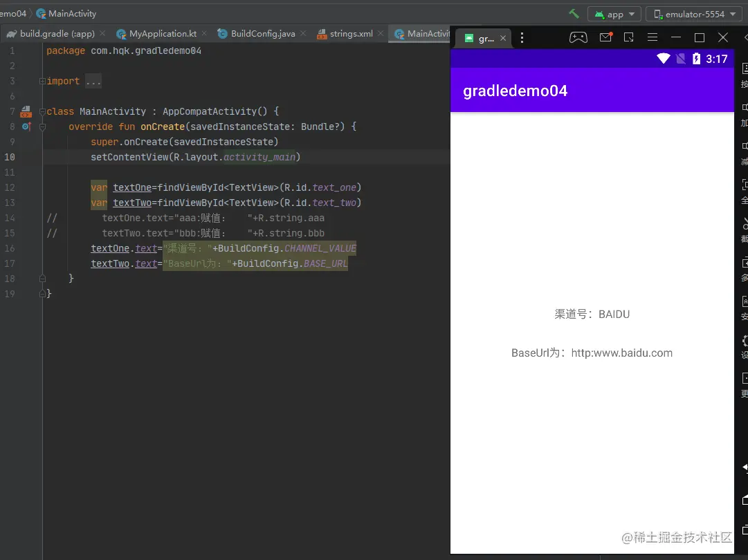
Task: Click the commented textOne.text line 14
Action: (213, 218)
